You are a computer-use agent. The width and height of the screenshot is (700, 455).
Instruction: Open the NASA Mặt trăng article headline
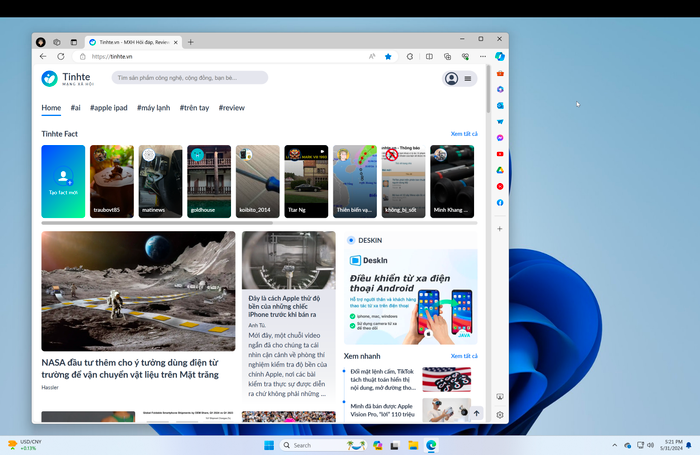tap(130, 368)
